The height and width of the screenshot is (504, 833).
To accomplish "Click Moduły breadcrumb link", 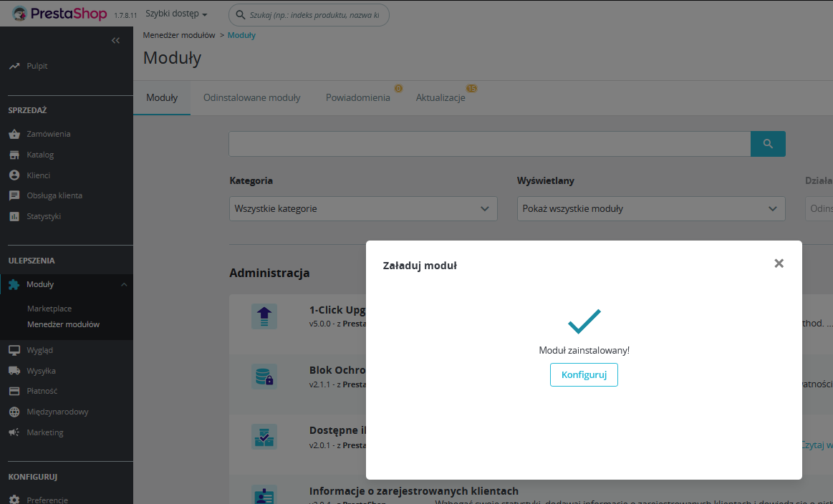I will (x=241, y=35).
